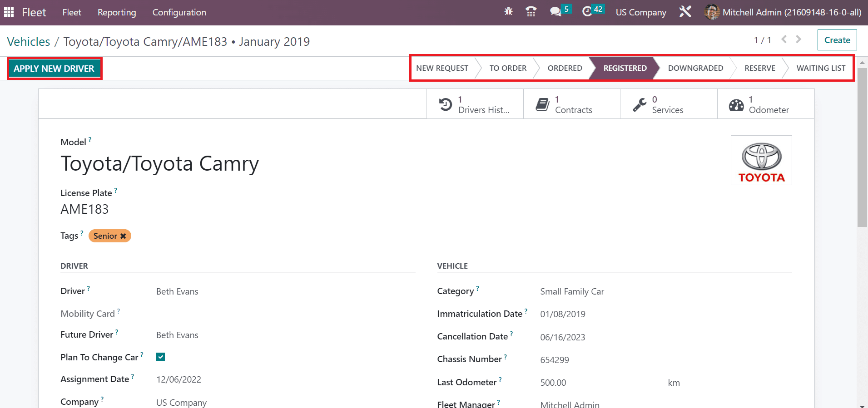Viewport: 868px width, 408px height.
Task: Set status to To Order
Action: [508, 68]
